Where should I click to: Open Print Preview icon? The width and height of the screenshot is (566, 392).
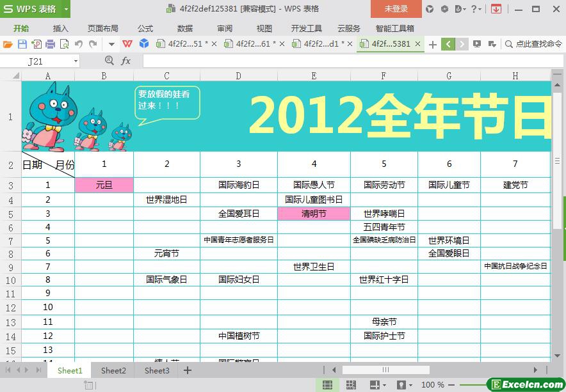[x=64, y=44]
